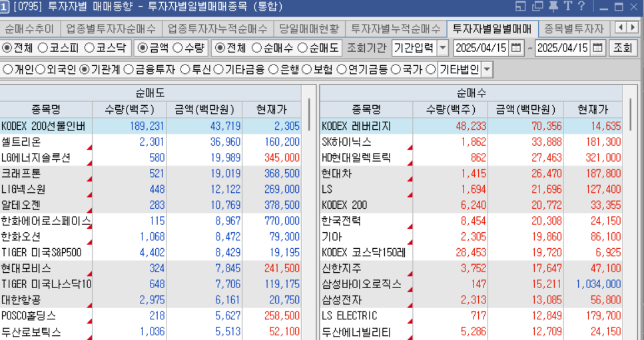
Task: Open the 업종투자자누적순매수 tab
Action: tap(217, 29)
